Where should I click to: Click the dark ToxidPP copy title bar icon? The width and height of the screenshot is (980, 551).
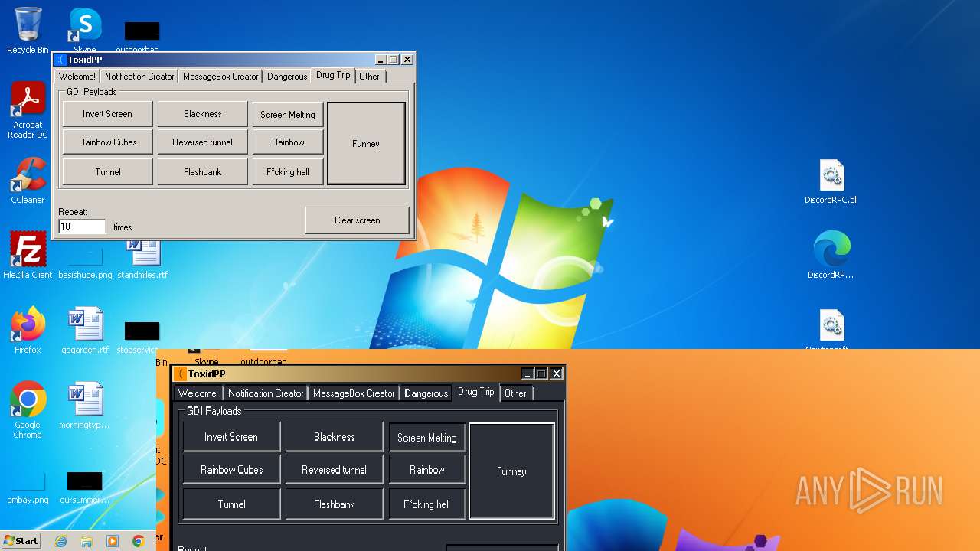tap(180, 373)
